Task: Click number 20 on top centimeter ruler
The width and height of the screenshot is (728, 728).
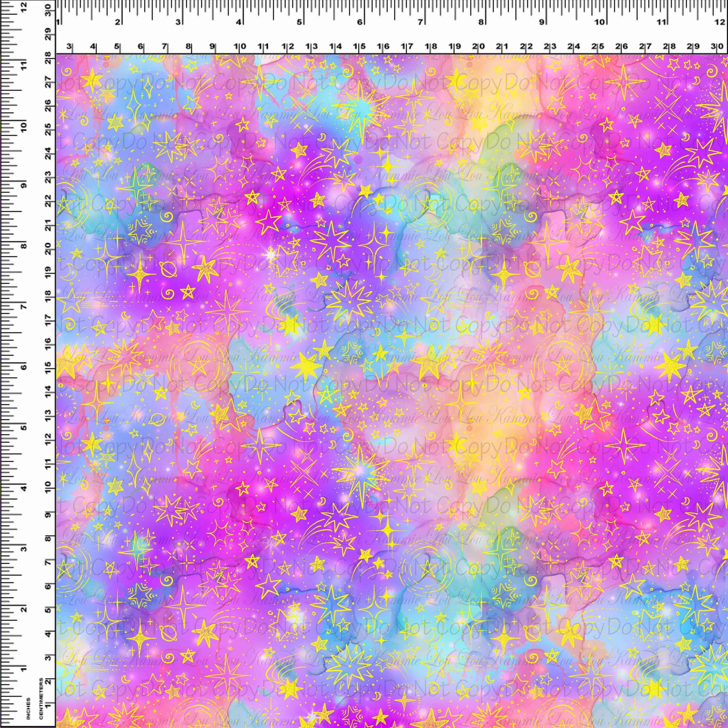Action: coord(478,47)
